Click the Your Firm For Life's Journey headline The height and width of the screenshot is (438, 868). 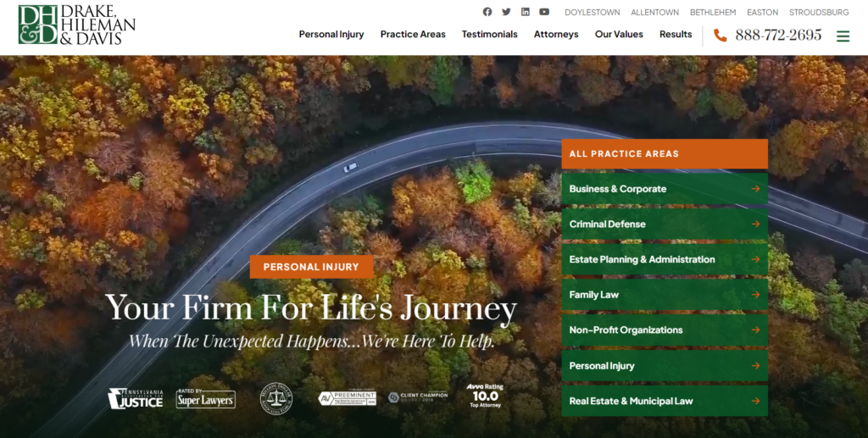(x=311, y=308)
